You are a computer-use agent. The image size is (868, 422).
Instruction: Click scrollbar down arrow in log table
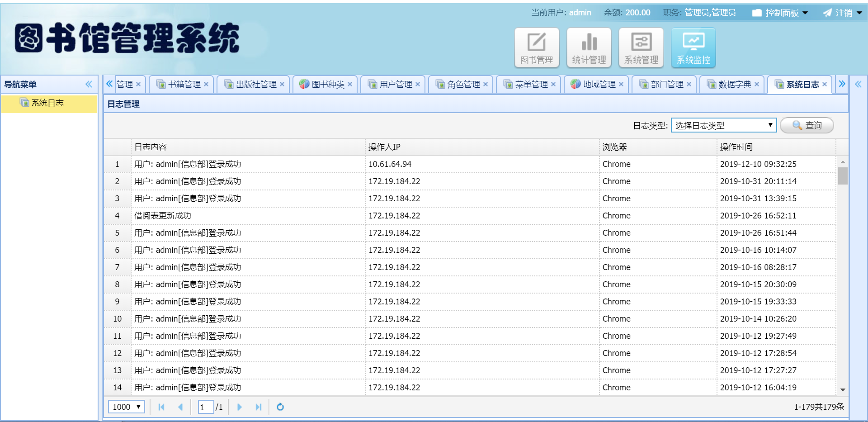(843, 389)
